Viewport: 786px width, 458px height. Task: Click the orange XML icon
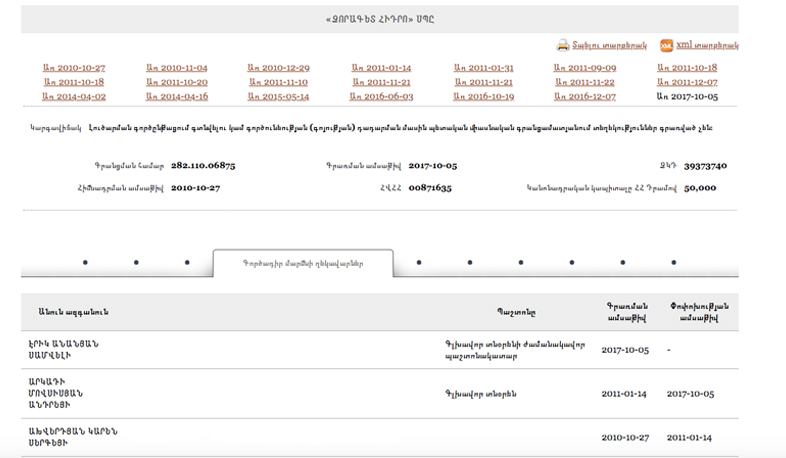pos(666,45)
